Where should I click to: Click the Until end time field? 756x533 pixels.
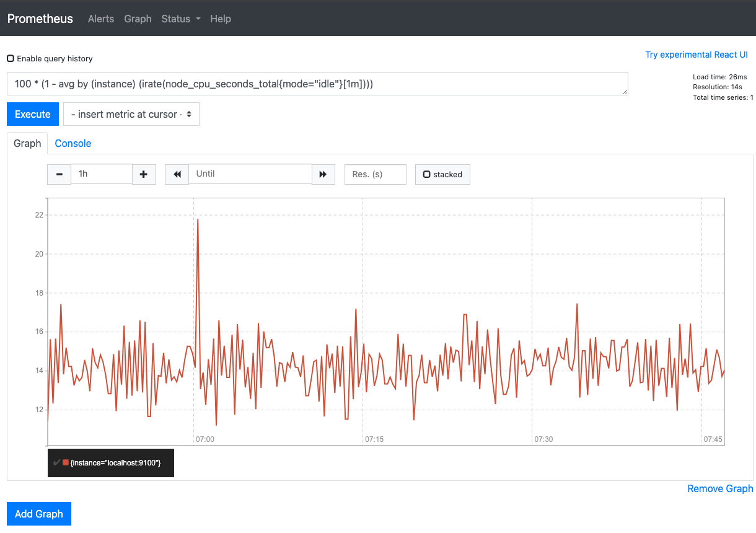coord(250,174)
